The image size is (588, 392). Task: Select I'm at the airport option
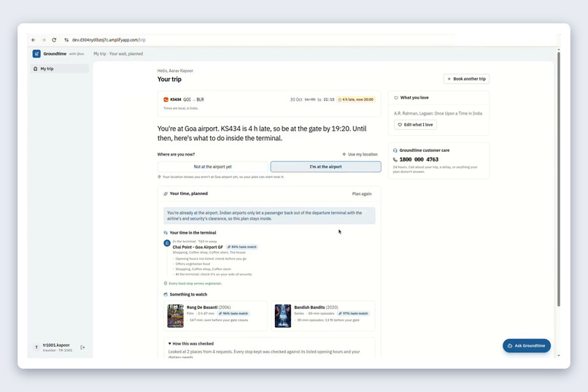click(325, 166)
